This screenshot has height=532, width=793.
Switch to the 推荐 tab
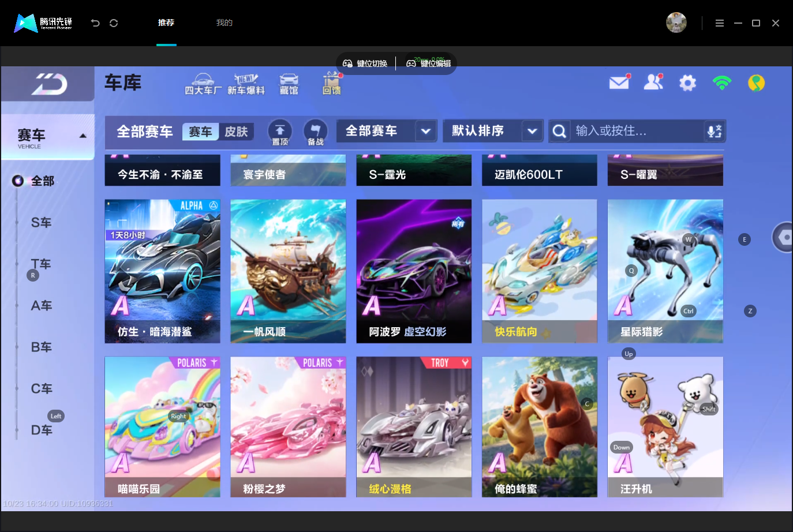166,23
